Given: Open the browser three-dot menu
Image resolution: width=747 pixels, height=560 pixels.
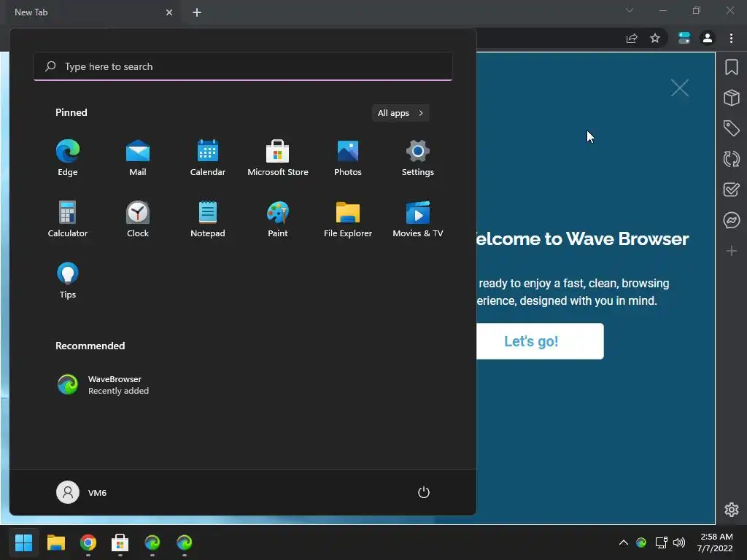Looking at the screenshot, I should click(731, 38).
